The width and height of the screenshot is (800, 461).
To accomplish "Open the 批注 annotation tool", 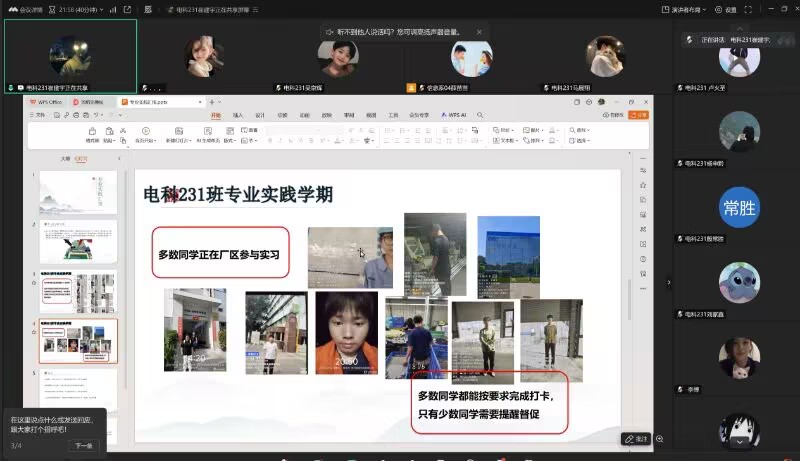I will click(635, 439).
